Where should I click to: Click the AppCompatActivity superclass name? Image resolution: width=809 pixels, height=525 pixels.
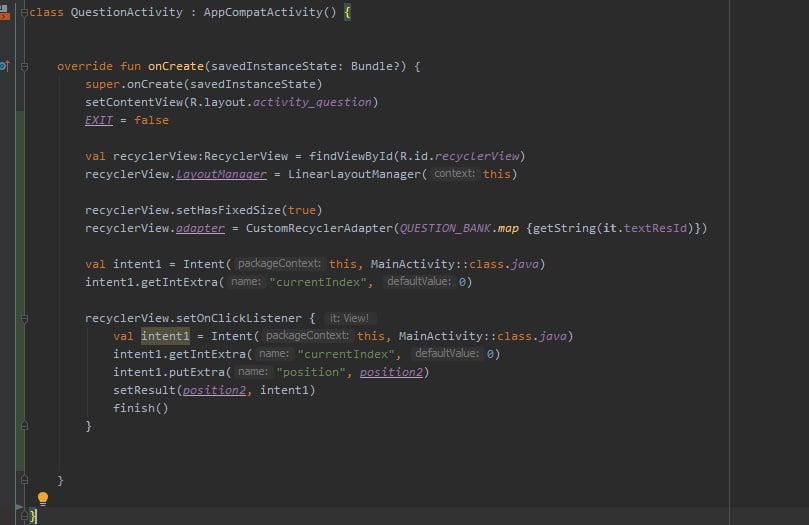coord(263,12)
